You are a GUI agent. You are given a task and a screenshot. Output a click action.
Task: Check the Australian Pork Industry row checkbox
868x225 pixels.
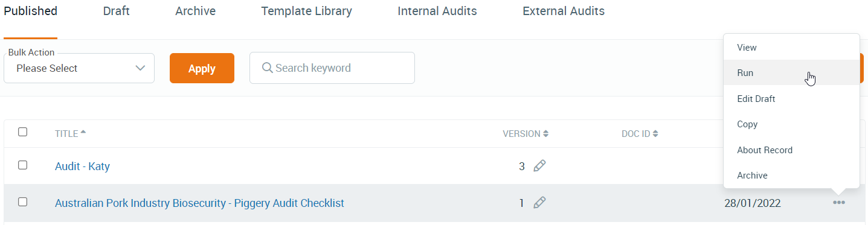tap(22, 202)
